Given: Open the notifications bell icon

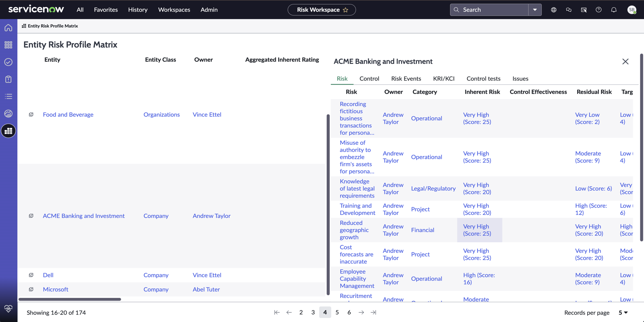Looking at the screenshot, I should pos(614,10).
